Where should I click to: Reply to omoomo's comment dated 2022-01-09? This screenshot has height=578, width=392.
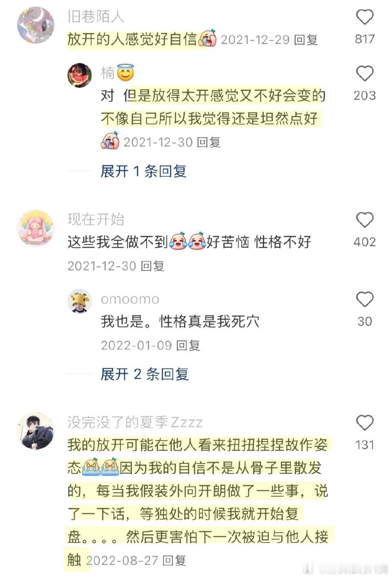point(188,346)
